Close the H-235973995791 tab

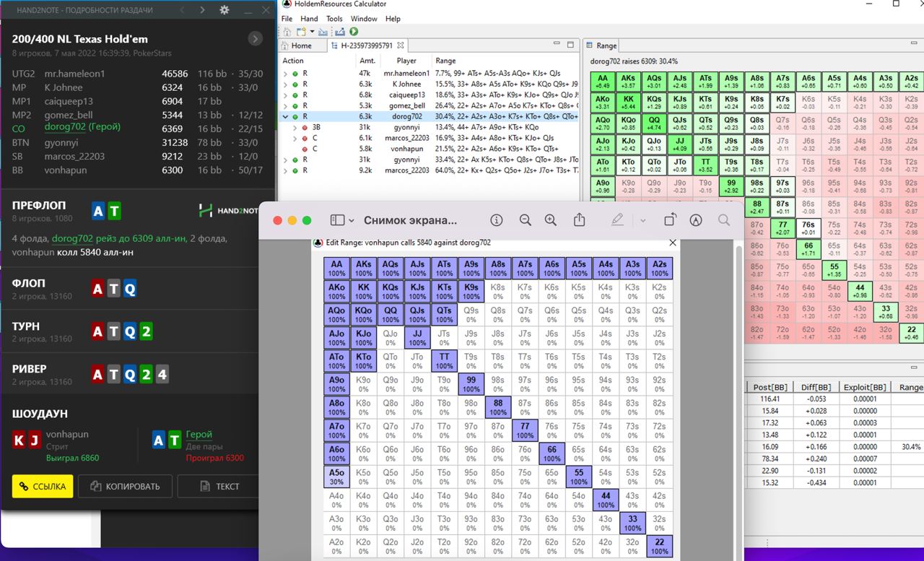point(401,45)
